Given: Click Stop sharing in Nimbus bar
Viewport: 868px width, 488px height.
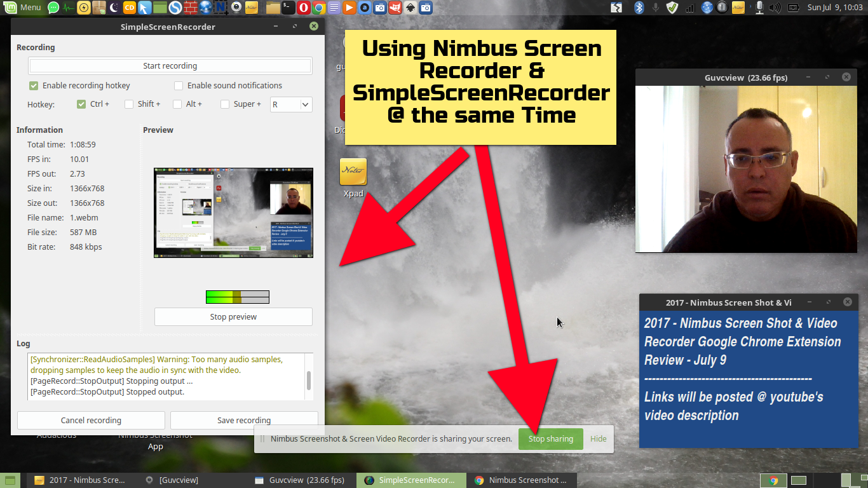Looking at the screenshot, I should click(551, 438).
